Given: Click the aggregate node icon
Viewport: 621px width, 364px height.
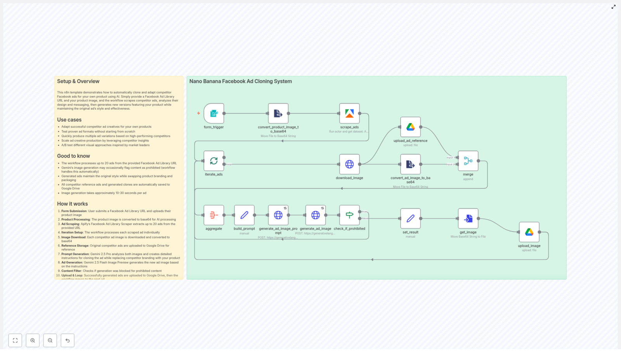Looking at the screenshot, I should click(214, 215).
